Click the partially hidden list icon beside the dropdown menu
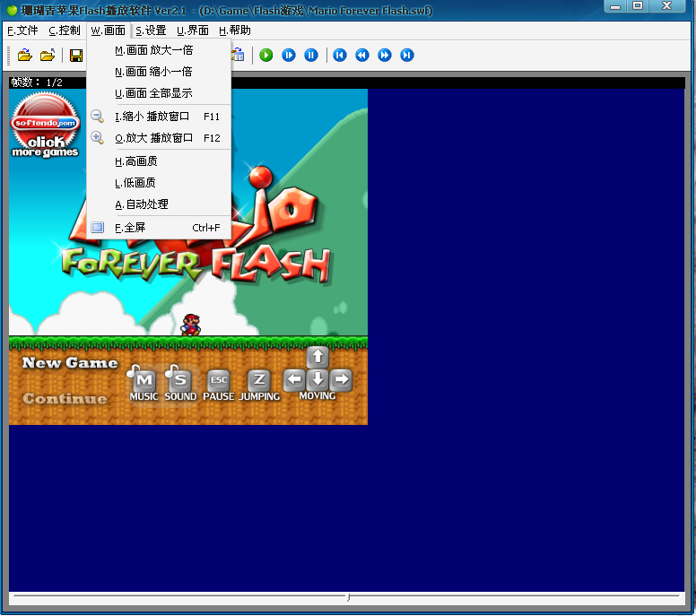Viewport: 696px width, 616px height. [238, 55]
